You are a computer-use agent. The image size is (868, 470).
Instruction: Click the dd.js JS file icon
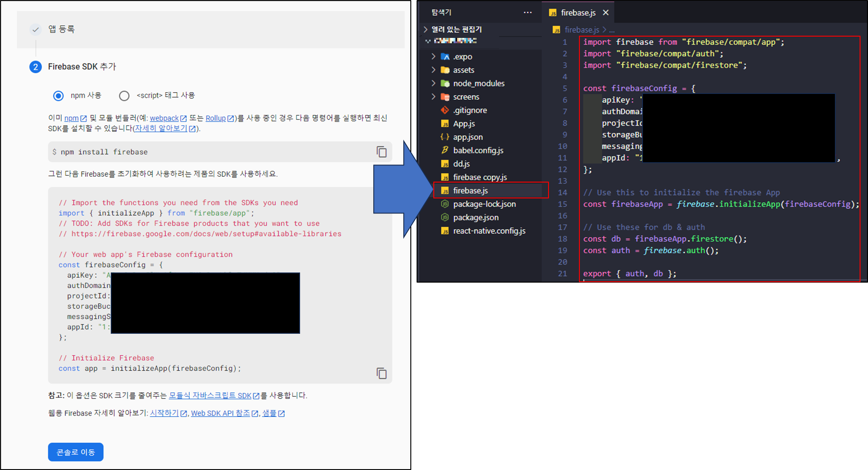click(x=445, y=164)
